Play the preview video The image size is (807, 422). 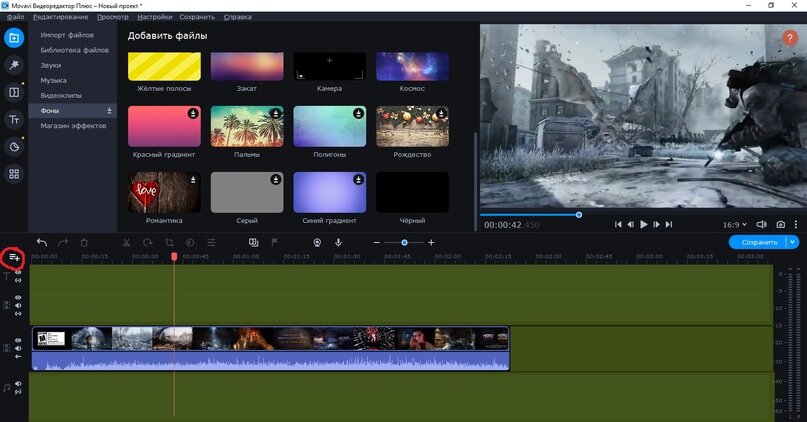tap(643, 224)
